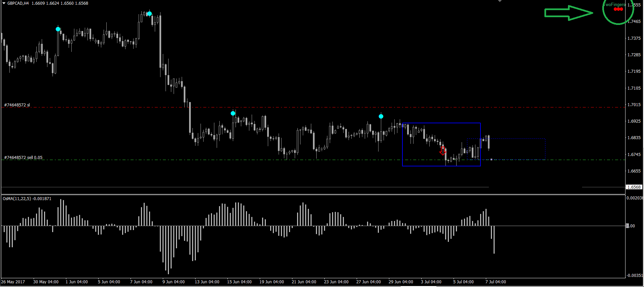The width and height of the screenshot is (644, 287).
Task: Click the '15 Jun 04:00' time axis label
Action: [x=239, y=282]
